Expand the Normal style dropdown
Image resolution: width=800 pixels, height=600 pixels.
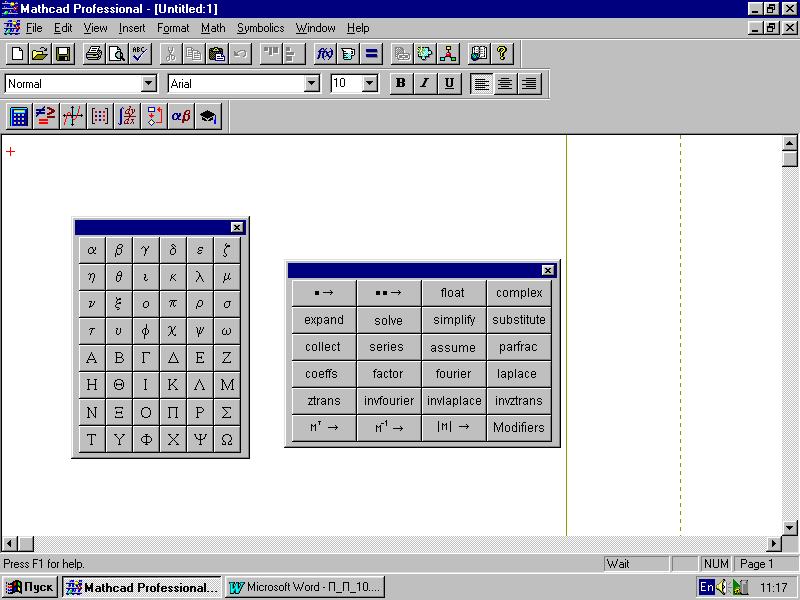148,83
